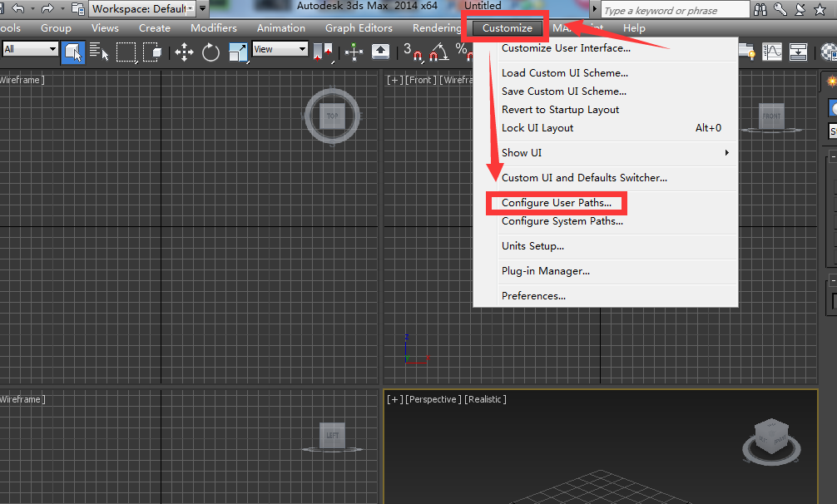Viewport: 837px width, 504px height.
Task: Click the [Realistic] shading label
Action: [485, 399]
